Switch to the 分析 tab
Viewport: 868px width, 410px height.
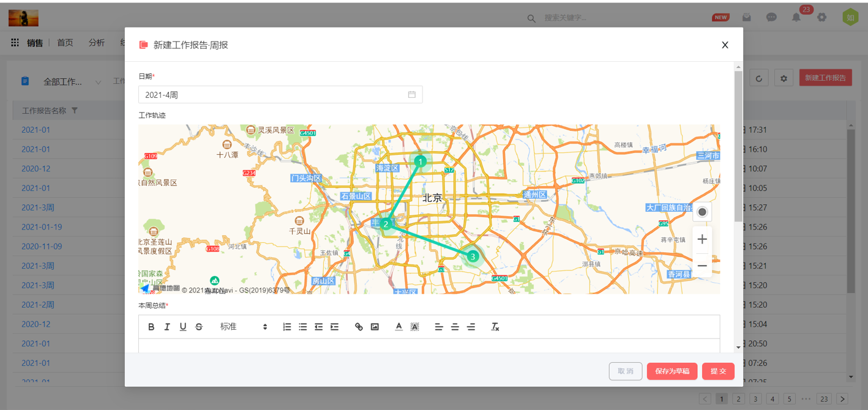point(97,43)
